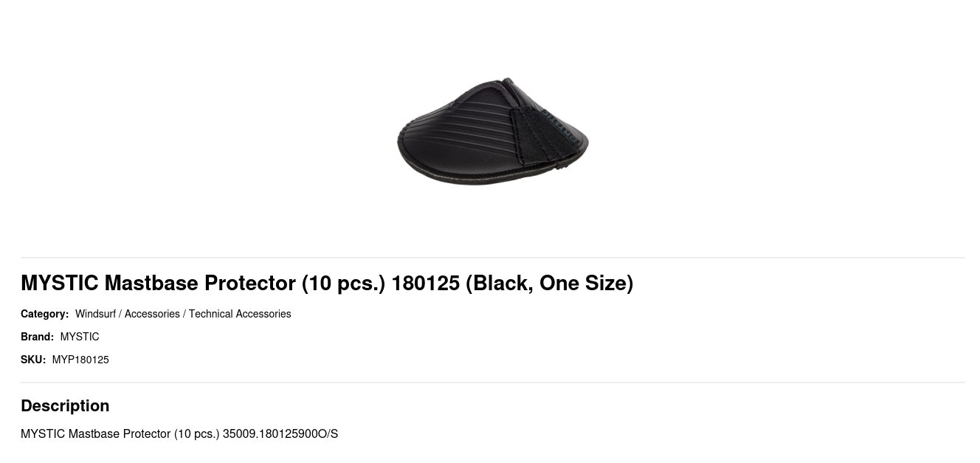980x463 pixels.
Task: Click the Description section heading
Action: point(65,405)
